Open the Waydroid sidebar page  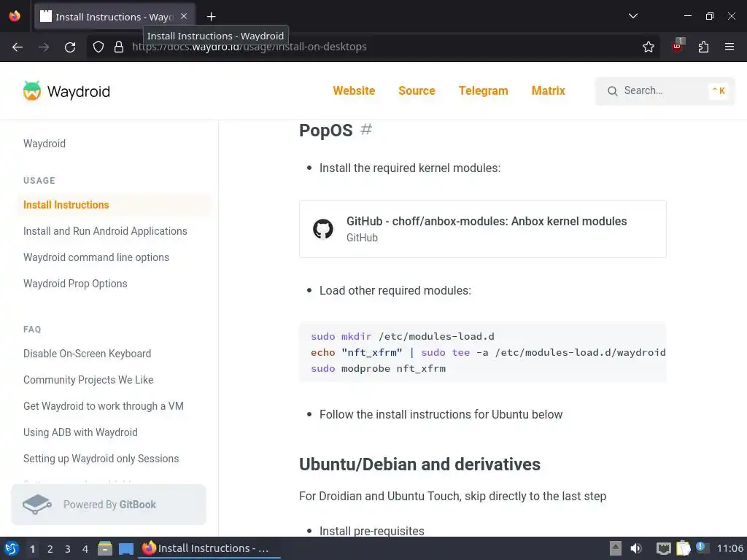coord(44,144)
